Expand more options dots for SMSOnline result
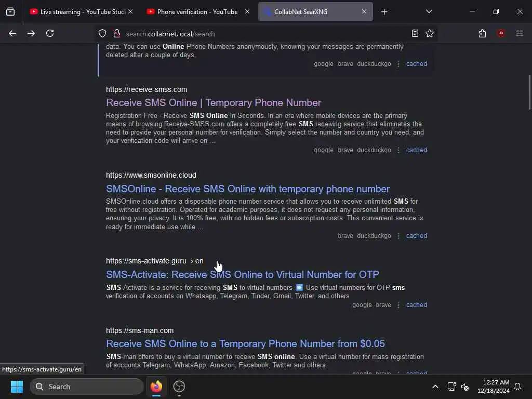This screenshot has height=399, width=532. click(x=398, y=236)
